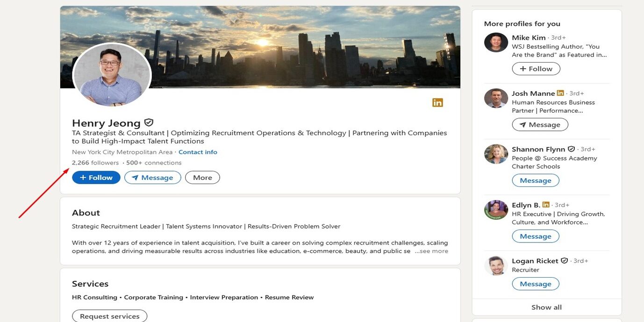The width and height of the screenshot is (644, 322).
Task: Click the verification shield beside Henry Jeong
Action: [149, 123]
